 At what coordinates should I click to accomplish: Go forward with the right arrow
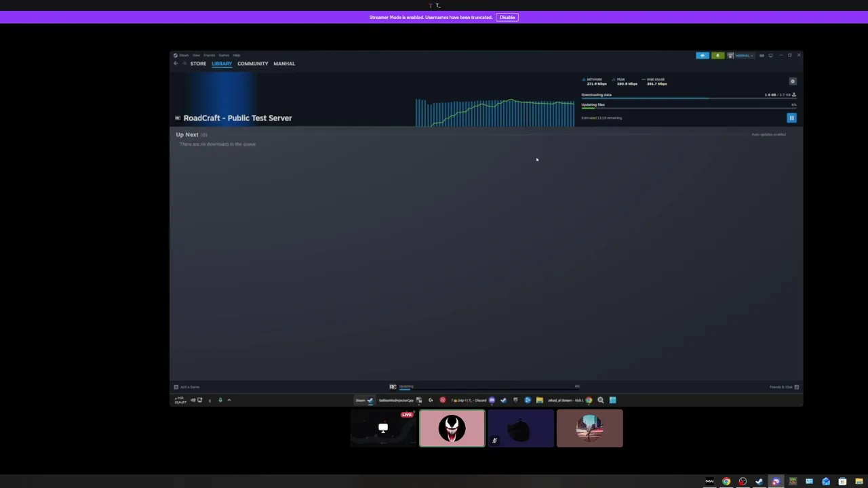coord(184,63)
